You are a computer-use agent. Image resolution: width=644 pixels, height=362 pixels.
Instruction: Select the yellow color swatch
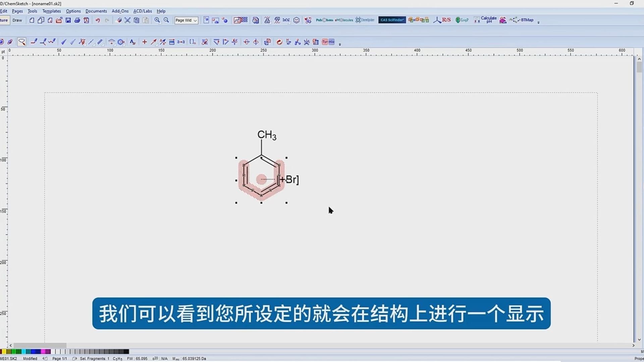(3, 352)
